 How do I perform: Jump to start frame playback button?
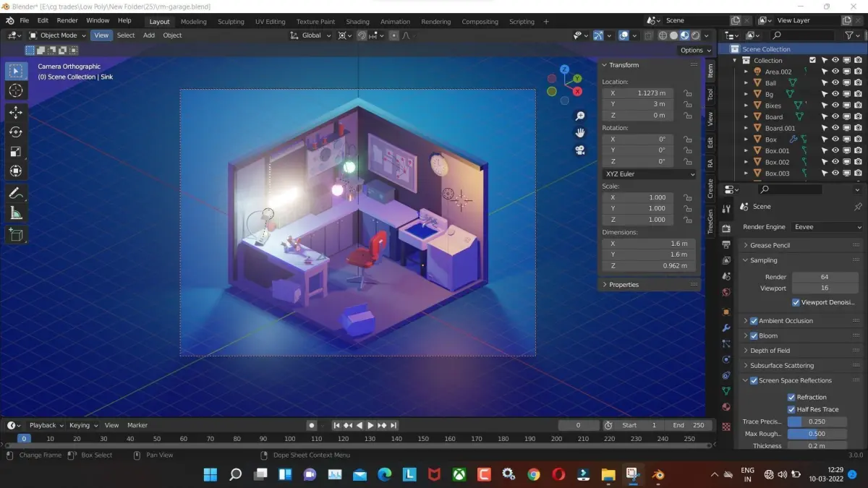[x=336, y=425]
